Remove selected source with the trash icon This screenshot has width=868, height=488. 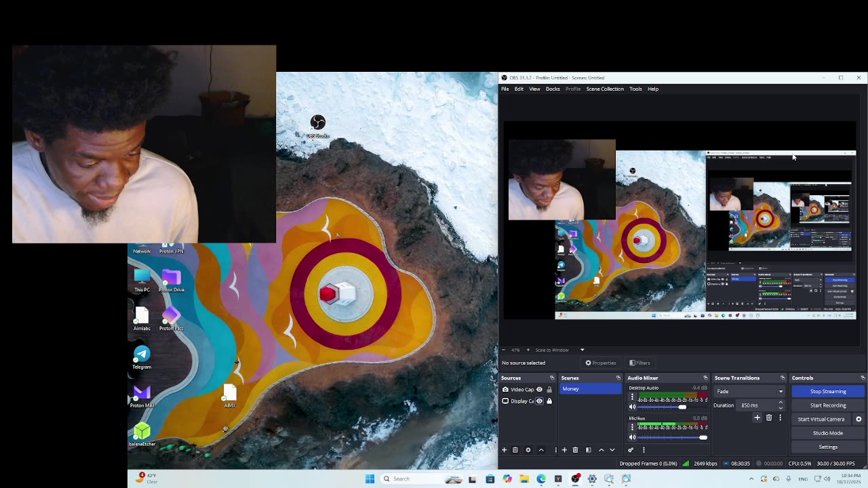click(x=515, y=450)
